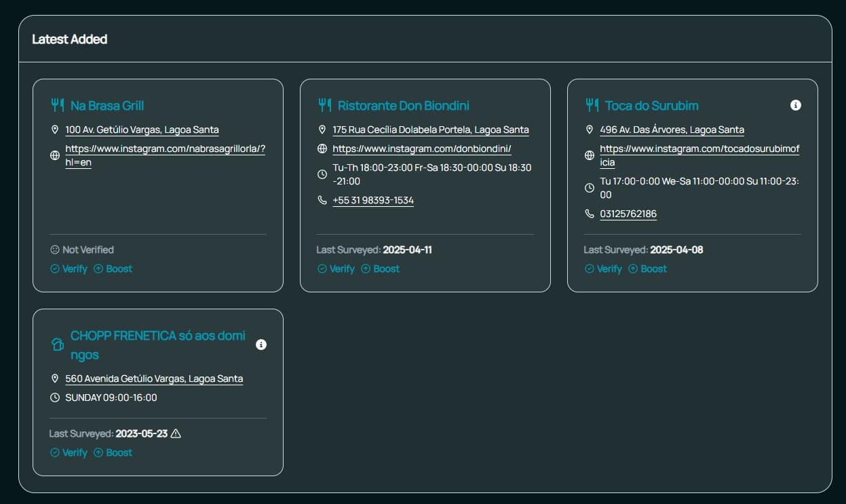Verify the Ristorante Don Biondini listing
The width and height of the screenshot is (846, 504).
pos(336,269)
